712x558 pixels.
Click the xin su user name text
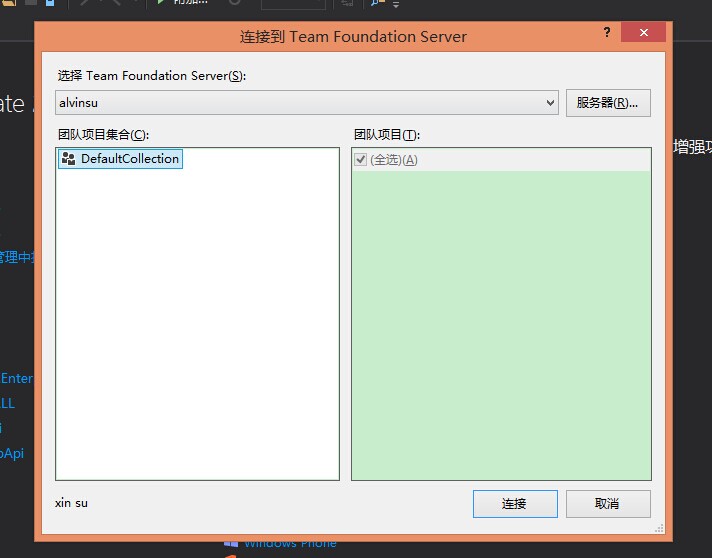coord(71,503)
